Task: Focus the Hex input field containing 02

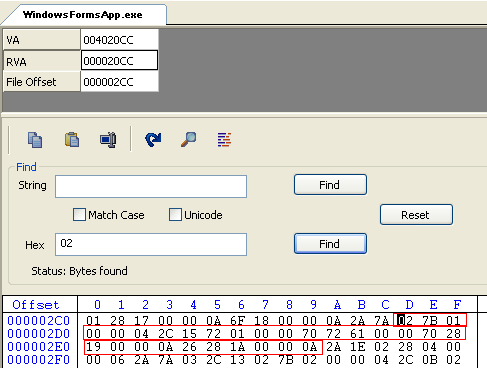Action: tap(151, 244)
